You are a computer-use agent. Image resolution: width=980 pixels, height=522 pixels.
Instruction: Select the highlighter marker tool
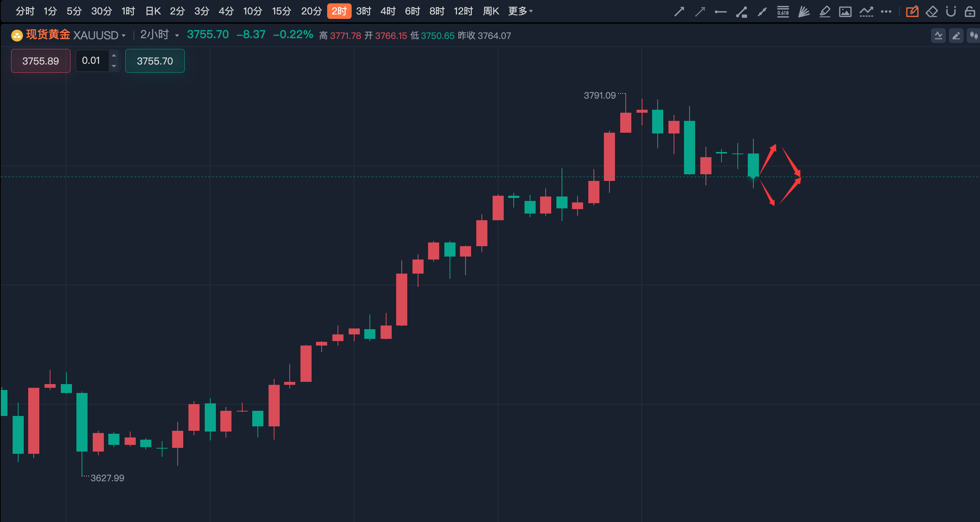(825, 12)
